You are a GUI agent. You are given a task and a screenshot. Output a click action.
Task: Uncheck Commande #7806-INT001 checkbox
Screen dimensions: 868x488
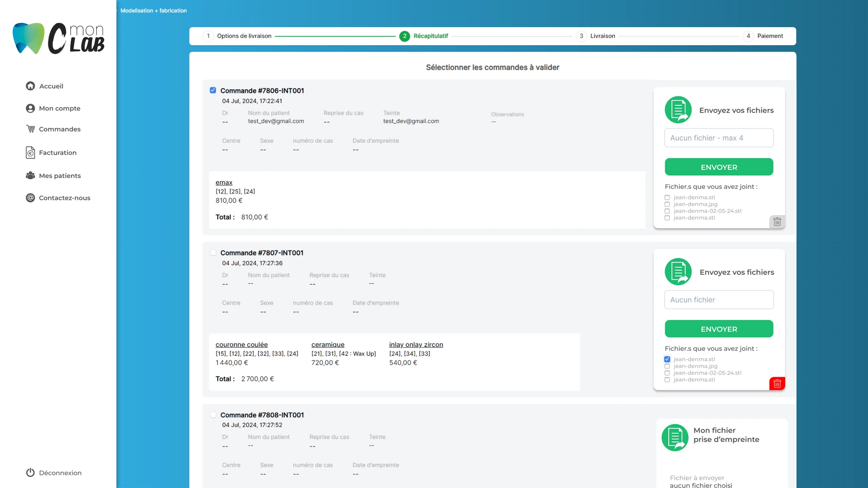tap(213, 90)
